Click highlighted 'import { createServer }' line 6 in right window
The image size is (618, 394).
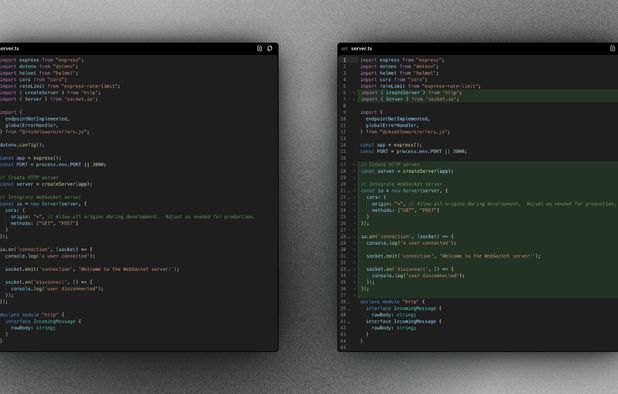click(411, 93)
